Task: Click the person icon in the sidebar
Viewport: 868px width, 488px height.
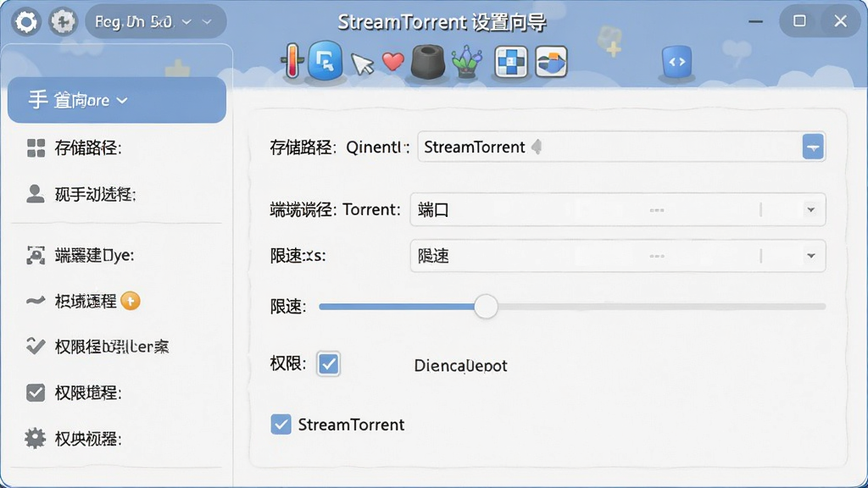Action: point(36,194)
